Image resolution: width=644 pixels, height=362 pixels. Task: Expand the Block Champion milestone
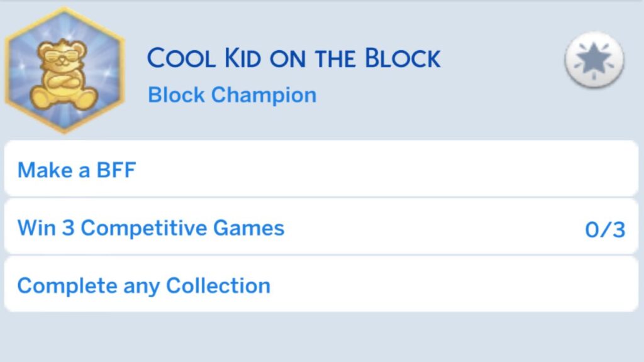[231, 94]
